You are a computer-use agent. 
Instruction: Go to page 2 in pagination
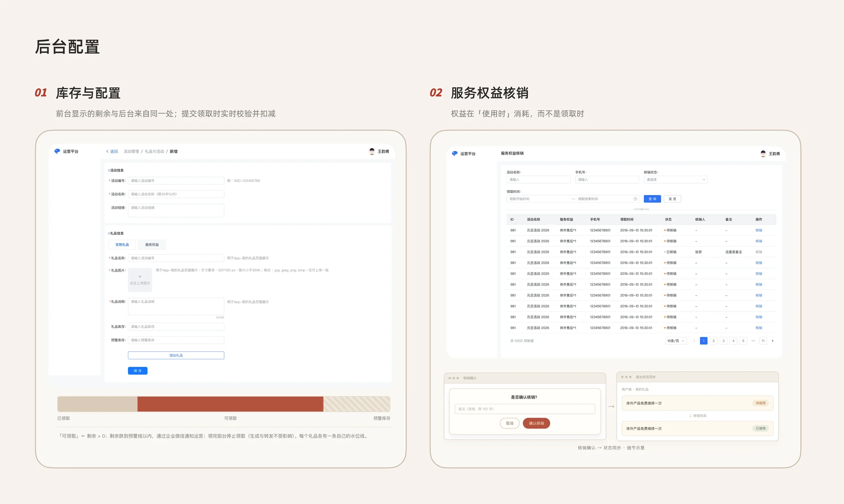[713, 341]
